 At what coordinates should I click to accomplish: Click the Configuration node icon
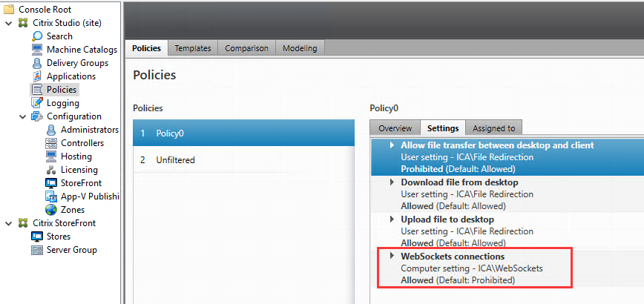[x=37, y=116]
